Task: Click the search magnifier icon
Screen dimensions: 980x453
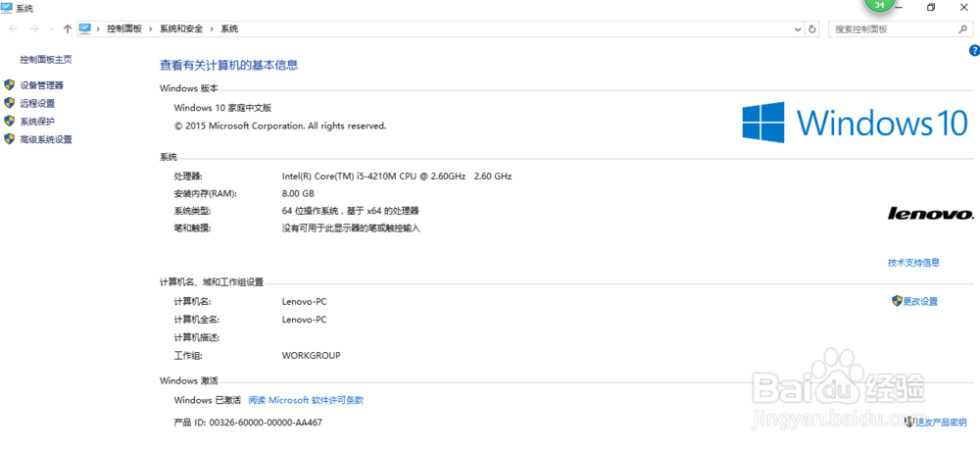Action: tap(962, 28)
